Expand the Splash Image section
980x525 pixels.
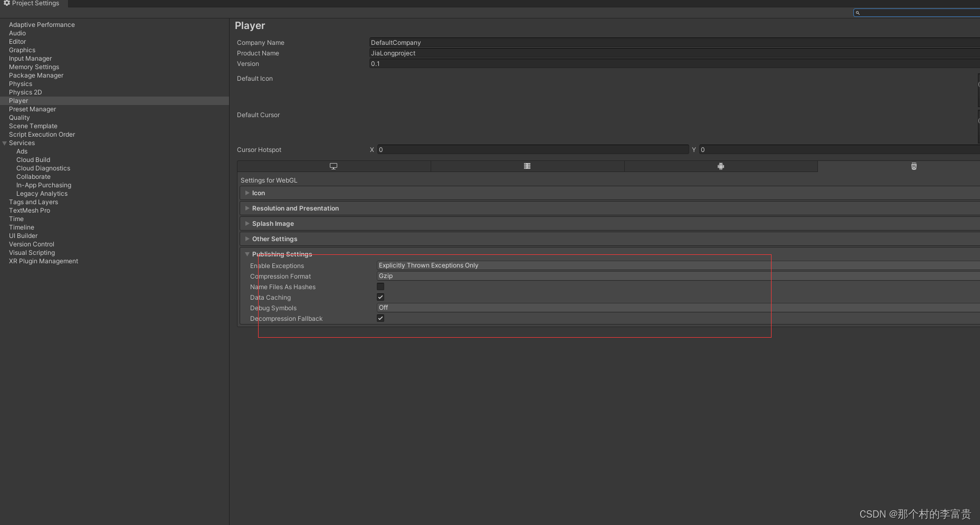(247, 223)
